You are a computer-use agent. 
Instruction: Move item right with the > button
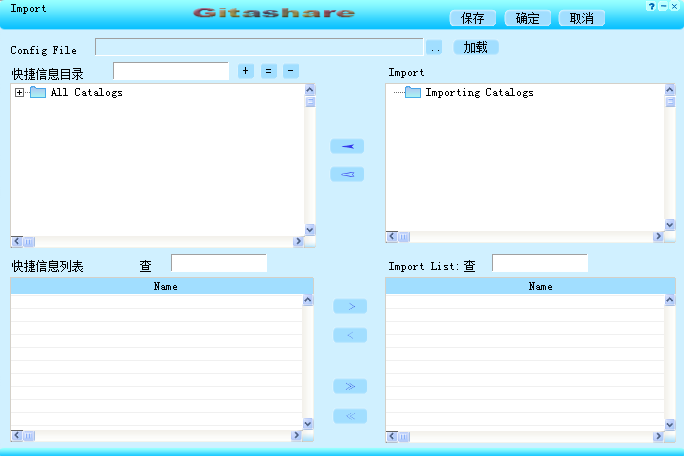(x=350, y=306)
